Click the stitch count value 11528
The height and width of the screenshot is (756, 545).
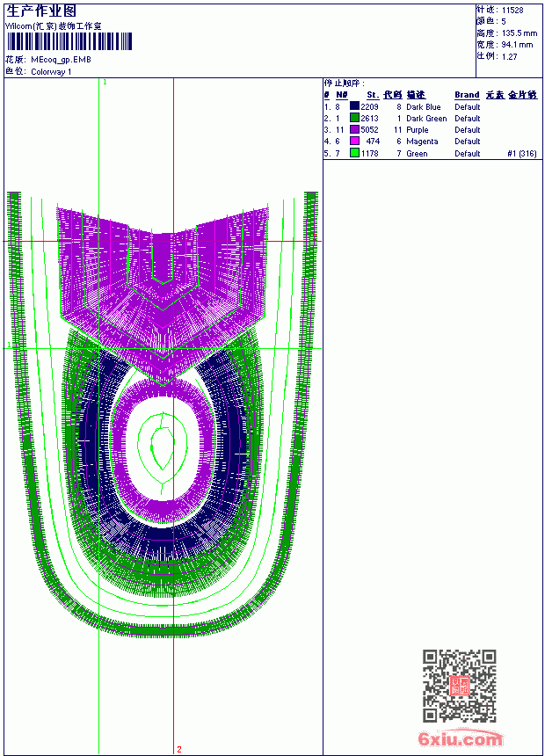point(512,11)
